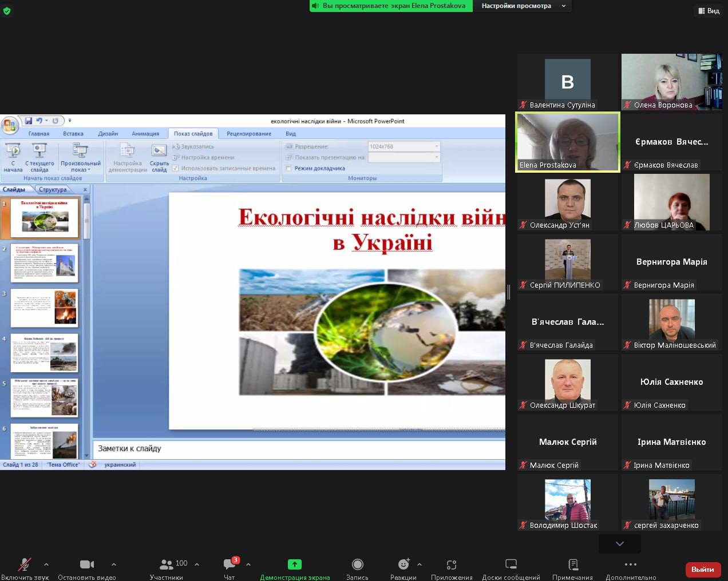The height and width of the screenshot is (581, 728).
Task: Open the Chat panel
Action: pos(230,565)
